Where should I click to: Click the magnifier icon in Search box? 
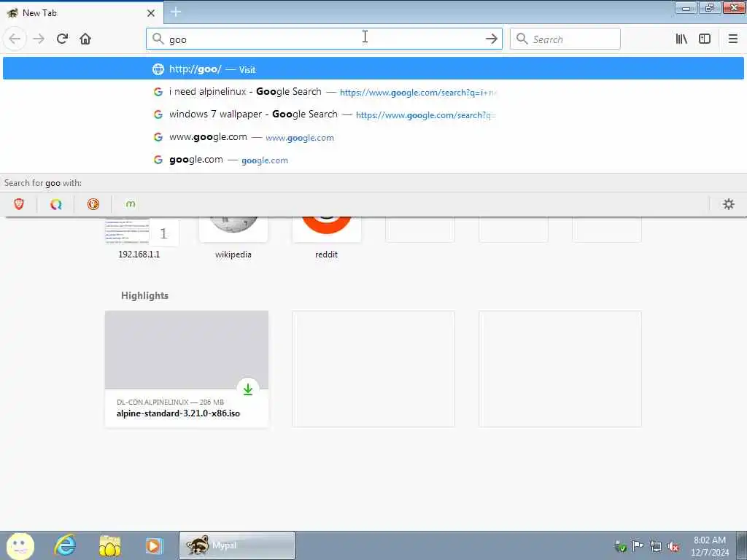pos(522,39)
